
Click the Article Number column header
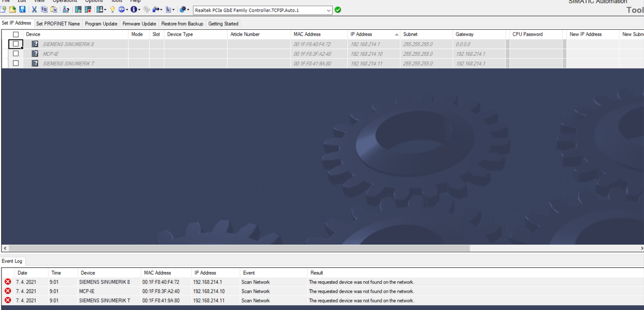click(259, 35)
